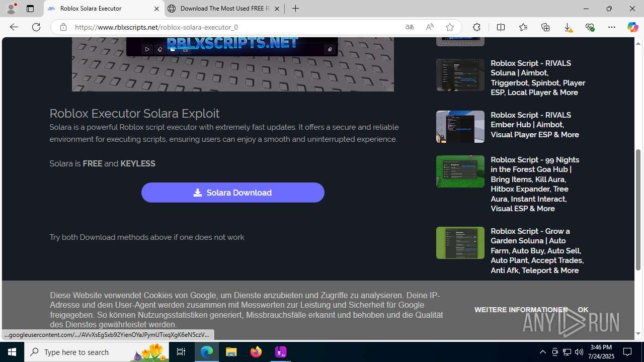Open the Translate page icon
Image resolution: width=644 pixels, height=362 pixels.
click(x=410, y=27)
